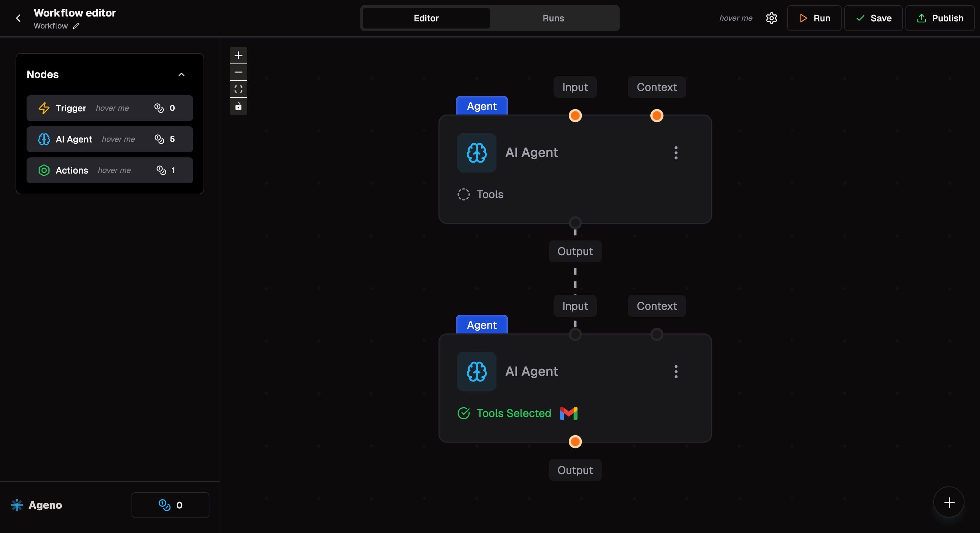Open settings with the gear icon
Viewport: 980px width, 533px height.
771,18
